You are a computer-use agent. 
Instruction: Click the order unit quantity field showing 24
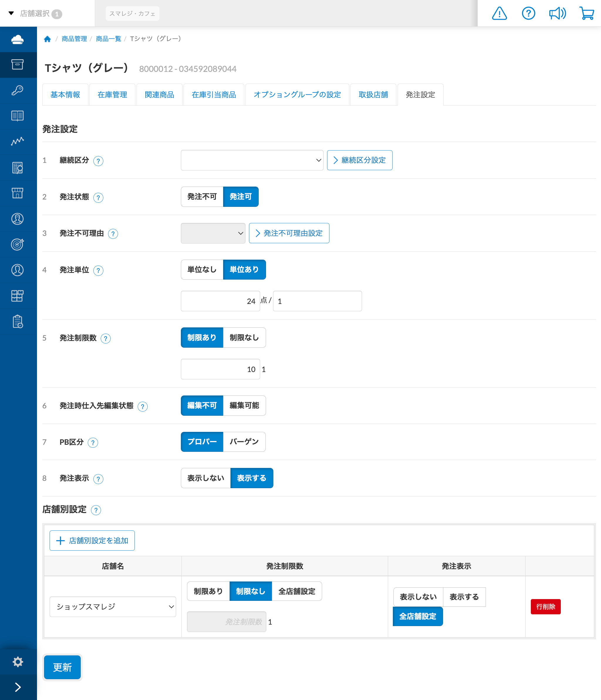220,301
